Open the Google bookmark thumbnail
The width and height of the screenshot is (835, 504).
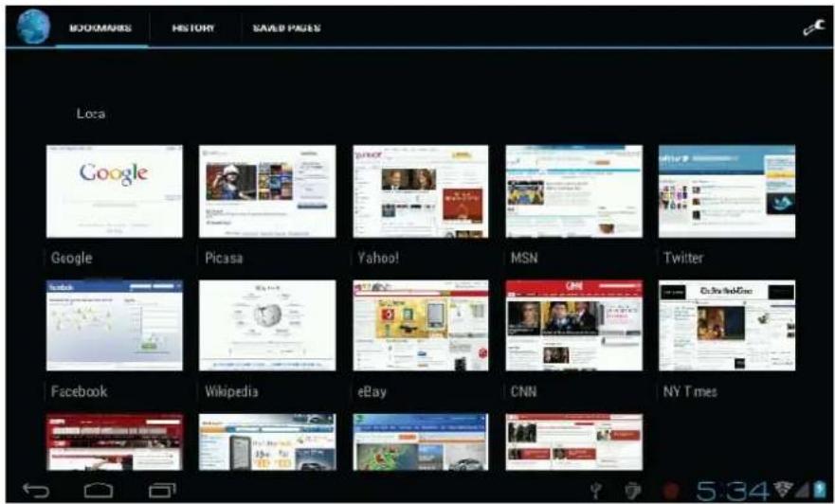coord(115,191)
